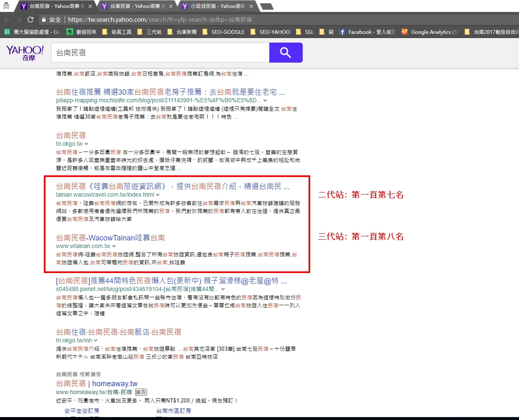This screenshot has width=519, height=420.
Task: Open the Yahoo奇摩 logo homepage
Action: [x=25, y=53]
